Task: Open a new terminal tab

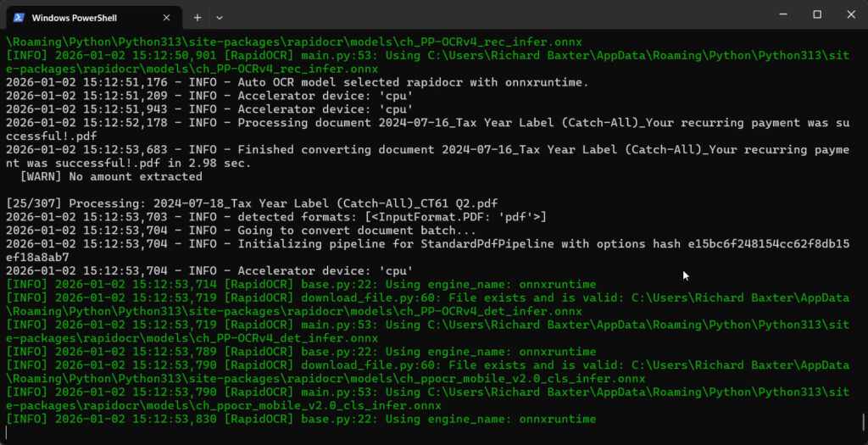Action: [197, 16]
